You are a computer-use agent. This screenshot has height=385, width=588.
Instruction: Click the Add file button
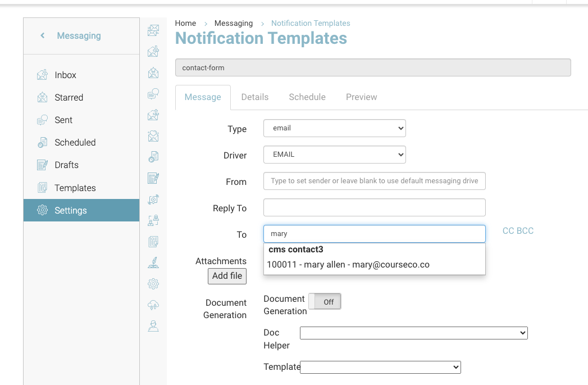pyautogui.click(x=227, y=276)
